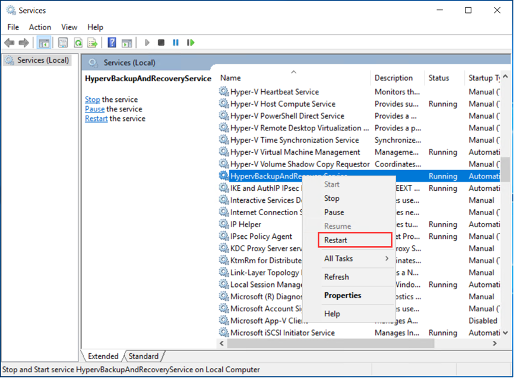The width and height of the screenshot is (514, 378).
Task: Toggle Show/Hide Console Tree toolbar icon
Action: 44,43
